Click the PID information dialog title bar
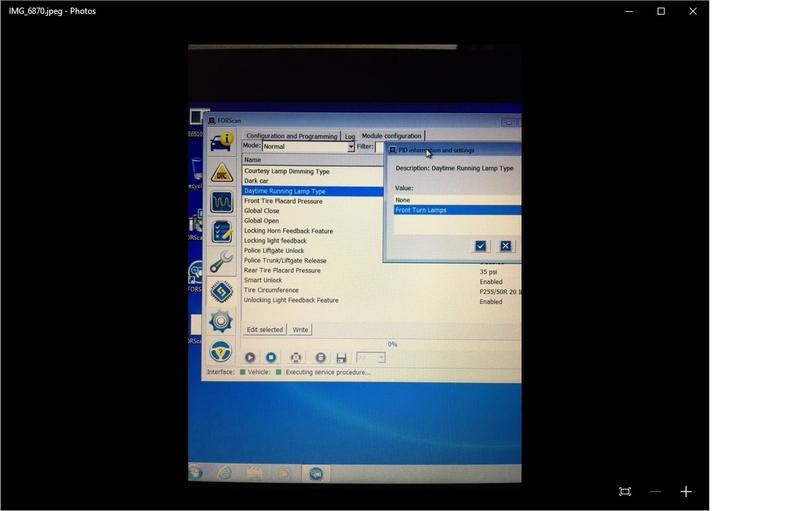The width and height of the screenshot is (800, 511). pos(454,150)
